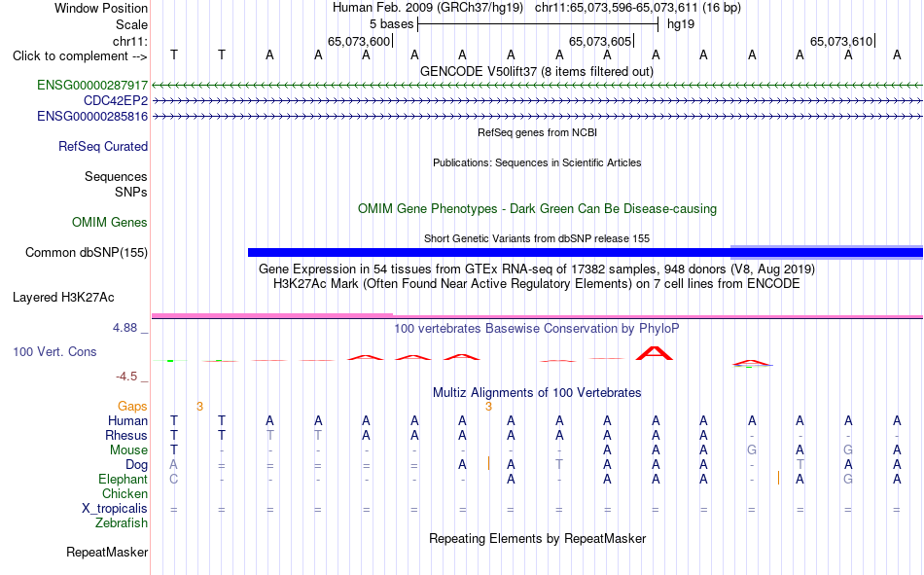This screenshot has width=924, height=575.
Task: Click the CDC42EP2 gene track label
Action: tap(116, 101)
